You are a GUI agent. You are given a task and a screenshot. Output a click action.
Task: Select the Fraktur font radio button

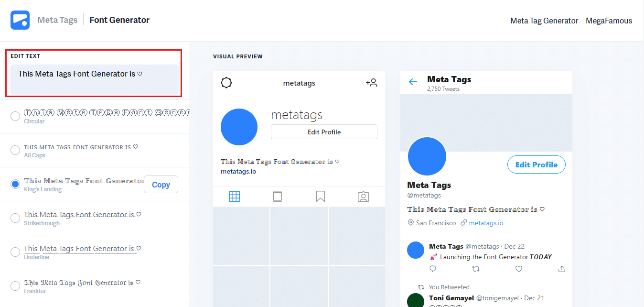pyautogui.click(x=15, y=286)
